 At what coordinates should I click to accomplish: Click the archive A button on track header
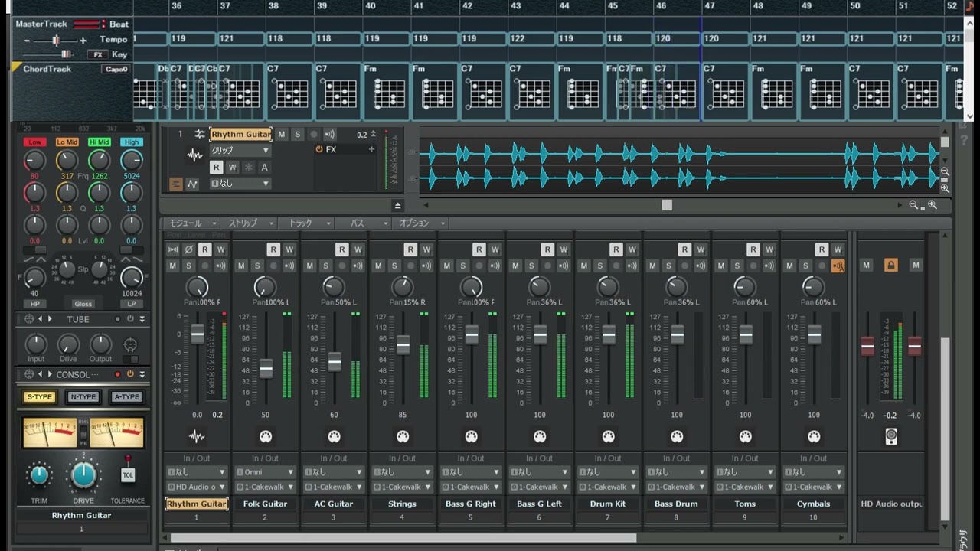[265, 168]
